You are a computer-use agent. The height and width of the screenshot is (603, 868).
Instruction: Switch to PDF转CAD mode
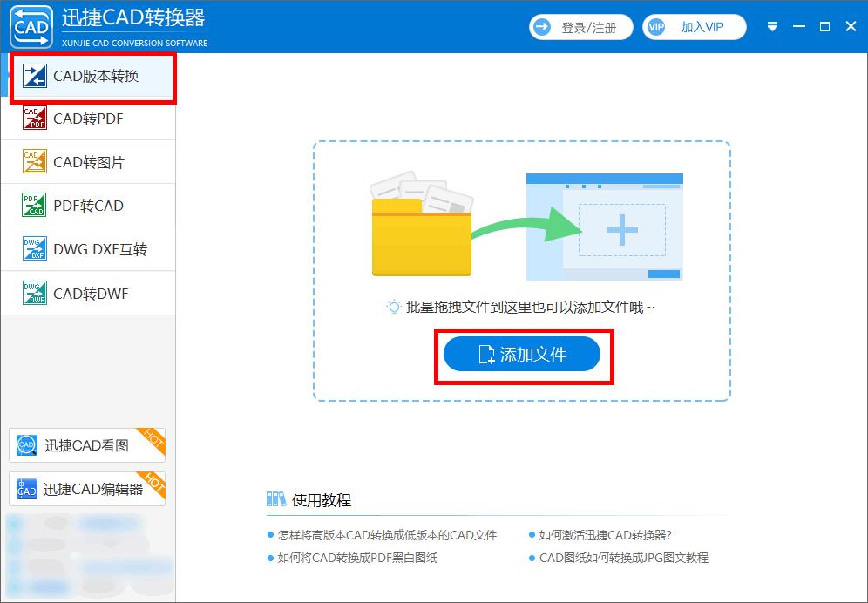click(x=88, y=206)
